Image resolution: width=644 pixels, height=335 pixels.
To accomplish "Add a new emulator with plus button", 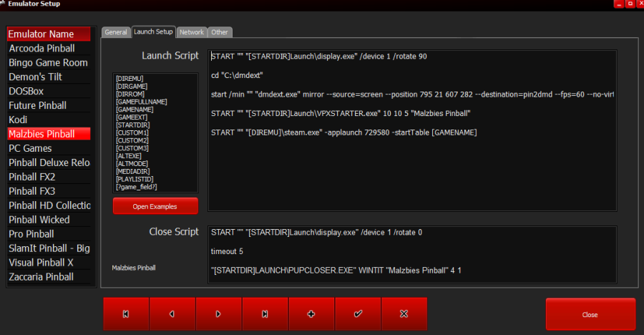I will pos(311,314).
